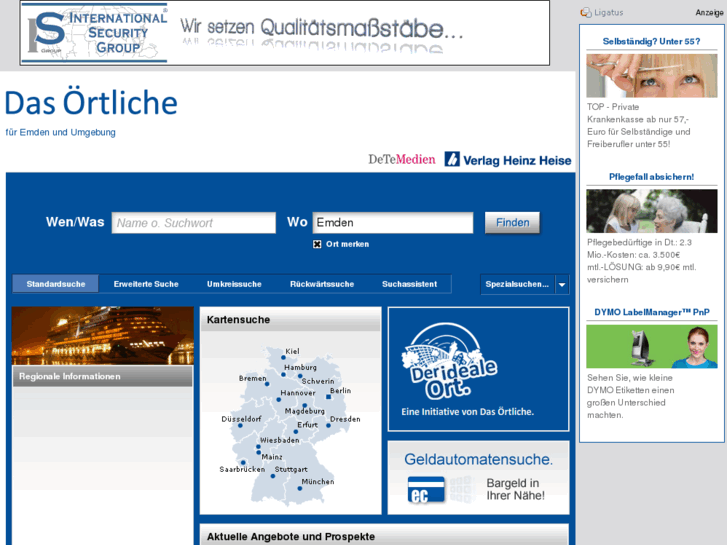Click the DYMO green ad image

pyautogui.click(x=651, y=346)
